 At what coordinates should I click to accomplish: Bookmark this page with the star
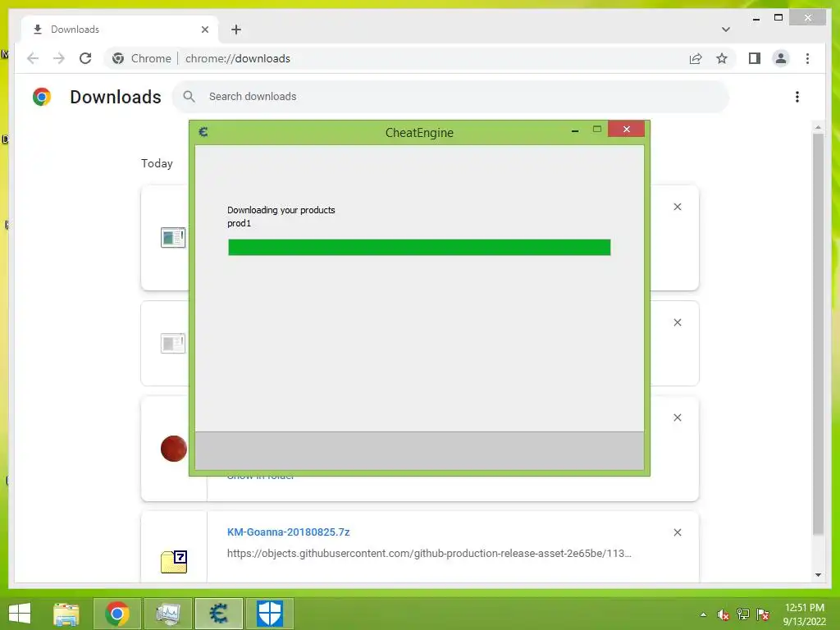coord(722,58)
